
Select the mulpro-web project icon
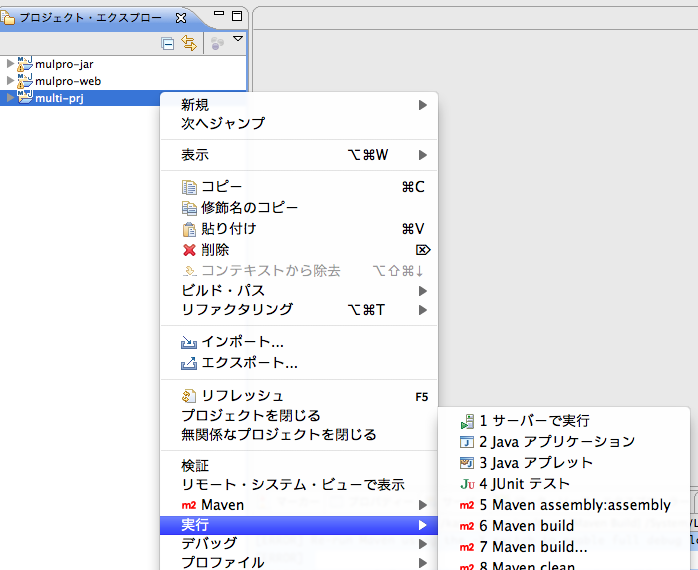tap(25, 81)
